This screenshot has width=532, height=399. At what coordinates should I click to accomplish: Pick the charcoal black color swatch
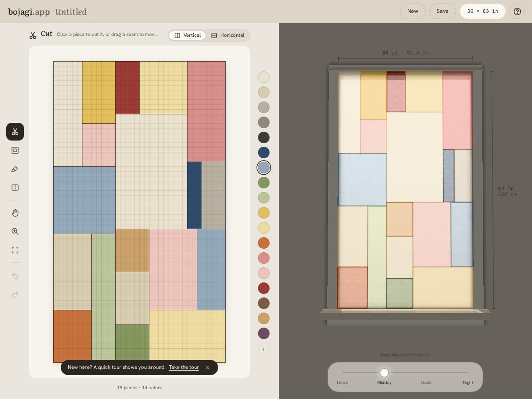(264, 137)
